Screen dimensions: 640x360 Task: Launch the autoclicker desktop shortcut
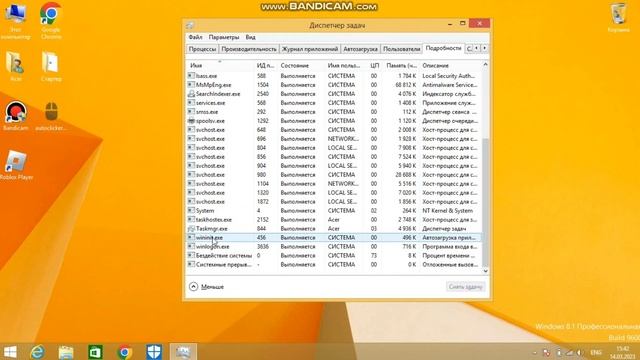[x=51, y=116]
